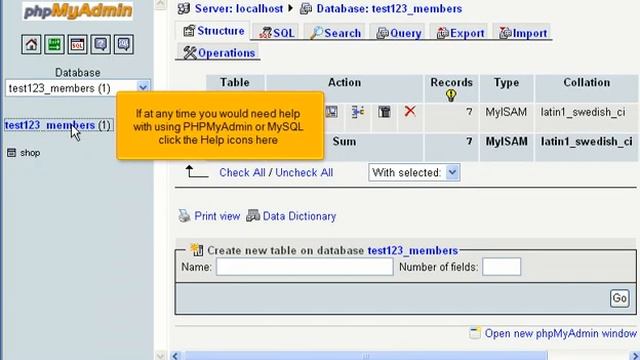Open phpMyAdmin documentation help icon
This screenshot has width=640, height=360.
pos(100,44)
